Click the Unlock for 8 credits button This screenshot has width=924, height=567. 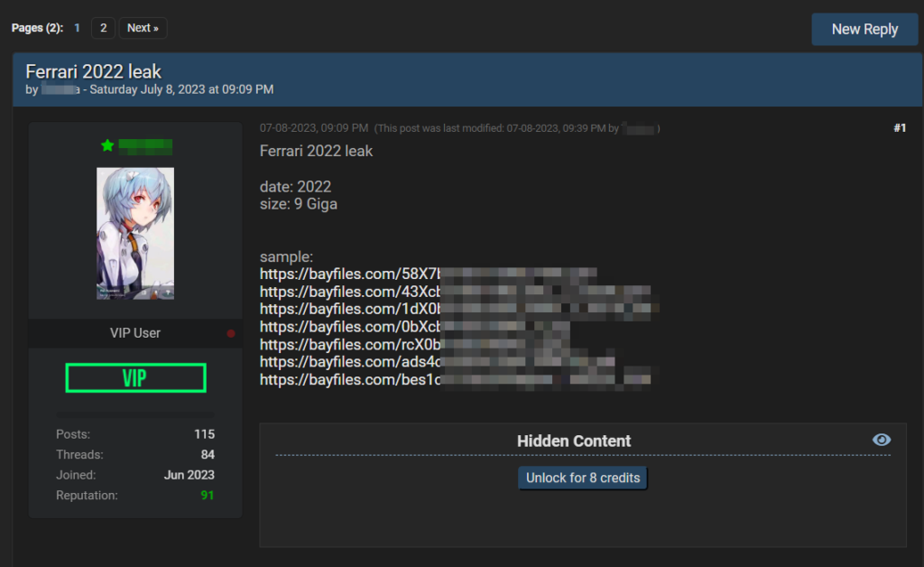point(583,478)
